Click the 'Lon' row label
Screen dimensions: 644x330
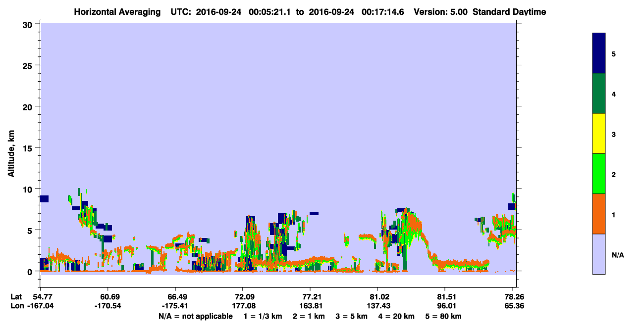(x=17, y=306)
